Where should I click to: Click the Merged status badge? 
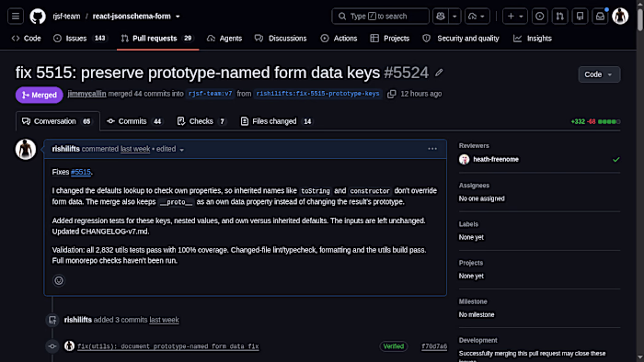point(40,96)
